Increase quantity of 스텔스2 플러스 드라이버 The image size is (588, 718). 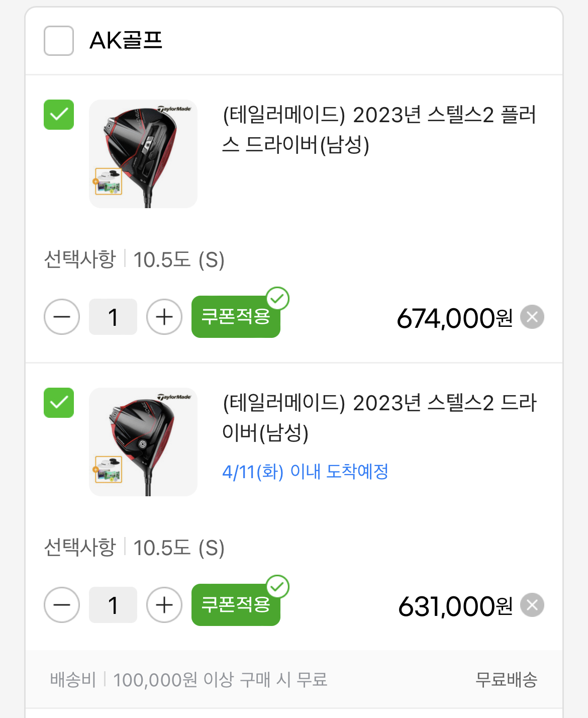pyautogui.click(x=164, y=317)
